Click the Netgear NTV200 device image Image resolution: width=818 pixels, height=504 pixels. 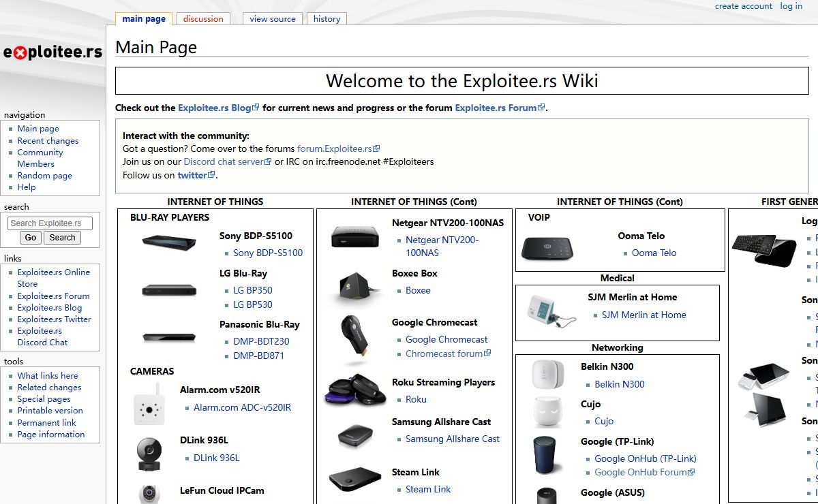354,236
